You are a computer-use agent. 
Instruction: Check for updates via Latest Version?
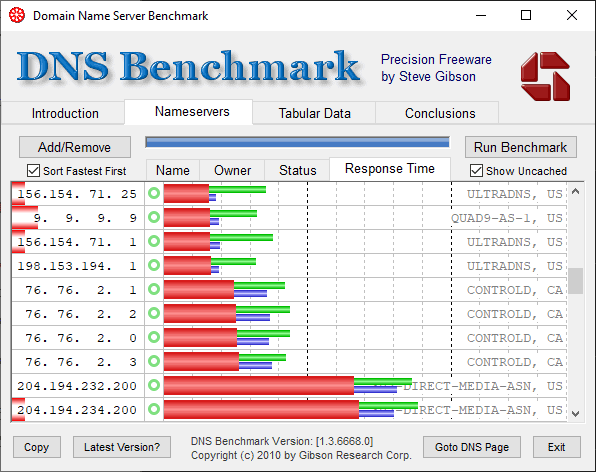click(122, 447)
